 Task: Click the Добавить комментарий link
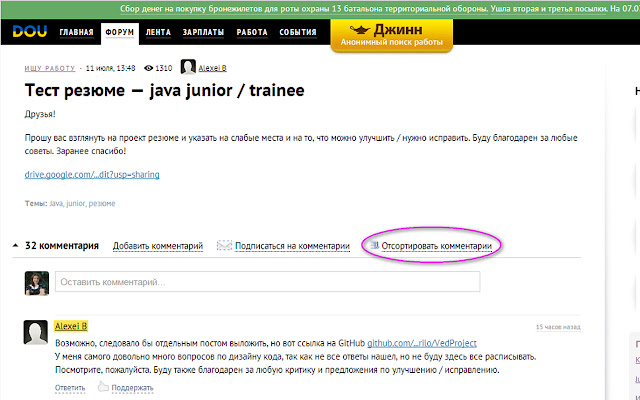point(158,246)
